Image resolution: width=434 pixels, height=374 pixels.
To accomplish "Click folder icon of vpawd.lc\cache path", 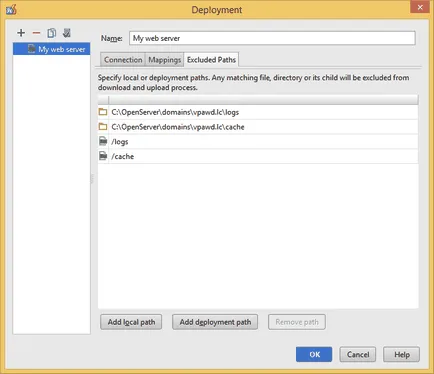I will pos(103,126).
